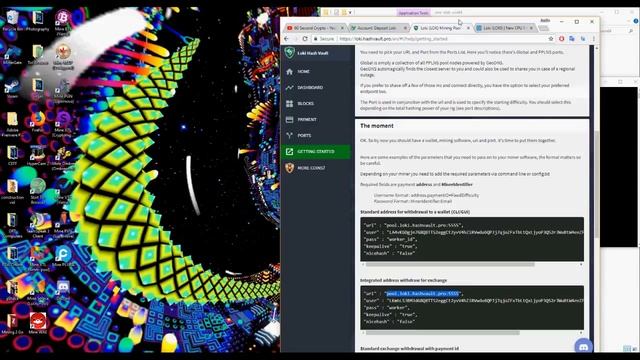
Task: Open More Coins in the sidebar
Action: (316, 168)
